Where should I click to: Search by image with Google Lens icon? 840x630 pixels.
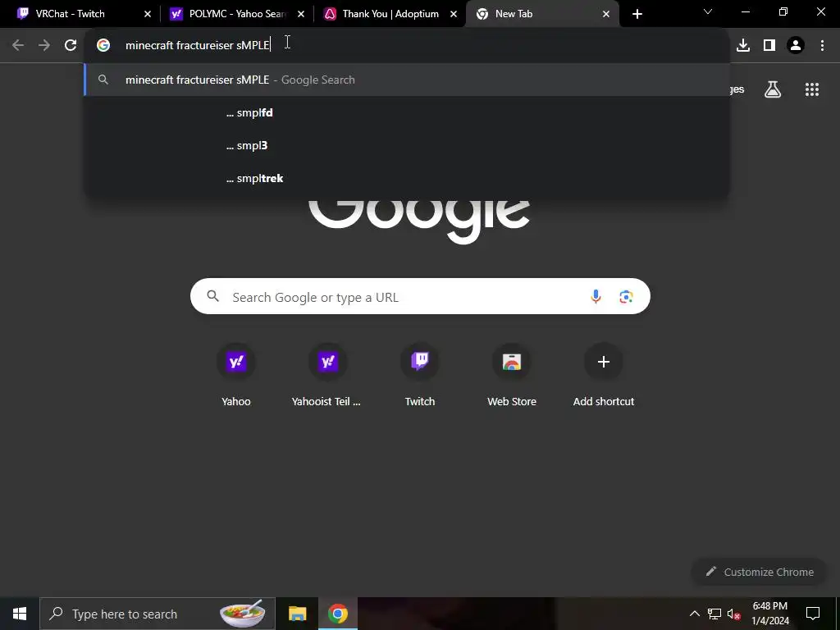[626, 296]
